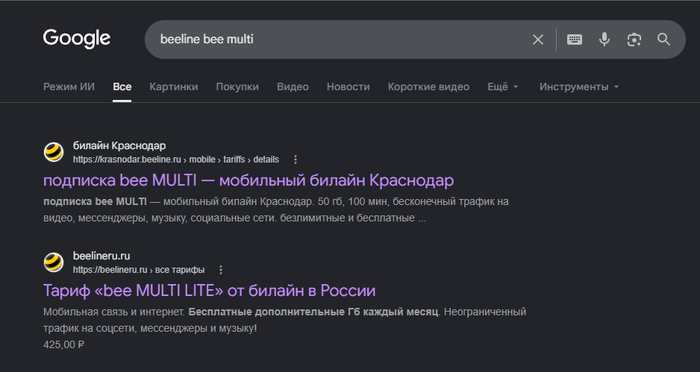Open the three-dot menu of krasnodar.beeline.ru result

point(295,159)
